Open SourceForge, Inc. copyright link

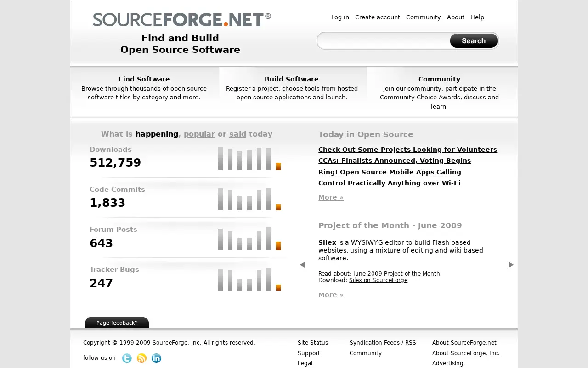click(177, 343)
